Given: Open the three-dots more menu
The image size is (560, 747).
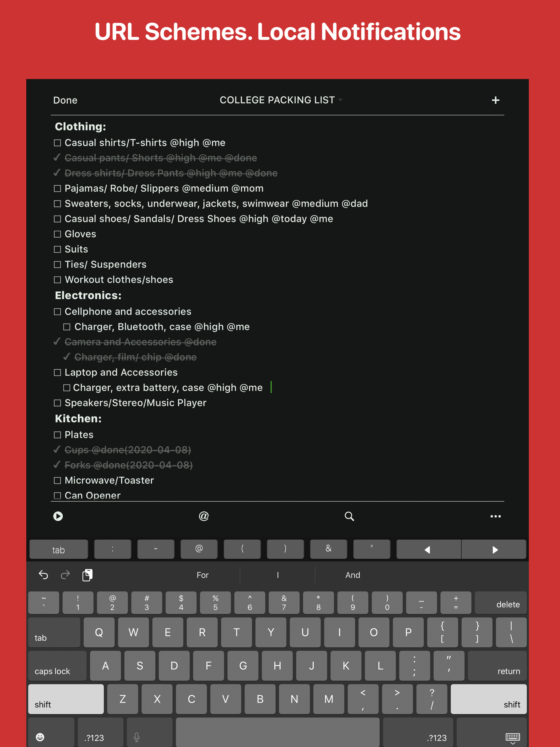Looking at the screenshot, I should [495, 516].
